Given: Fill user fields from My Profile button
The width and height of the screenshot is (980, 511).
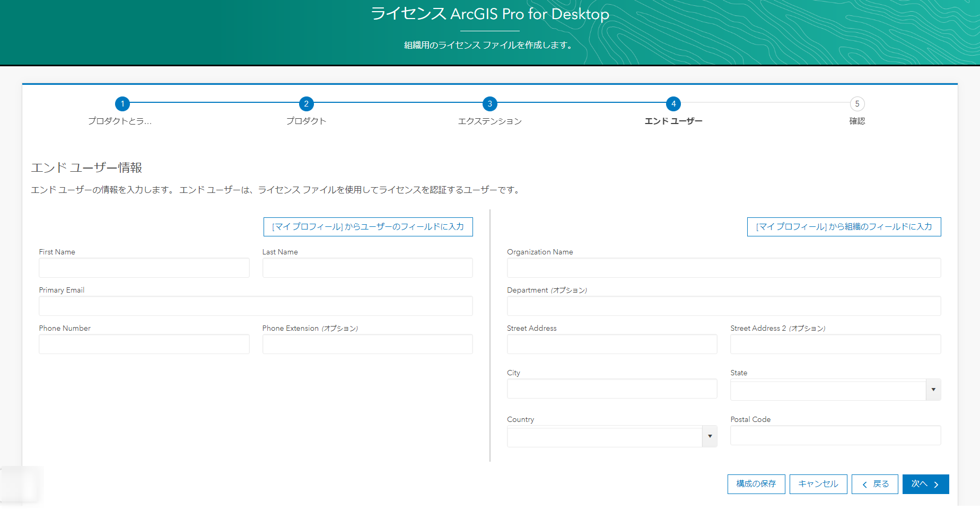Looking at the screenshot, I should point(368,227).
